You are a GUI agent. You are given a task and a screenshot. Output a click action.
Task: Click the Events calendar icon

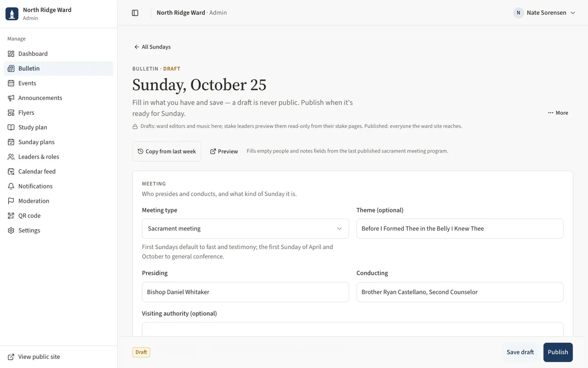[x=11, y=83]
